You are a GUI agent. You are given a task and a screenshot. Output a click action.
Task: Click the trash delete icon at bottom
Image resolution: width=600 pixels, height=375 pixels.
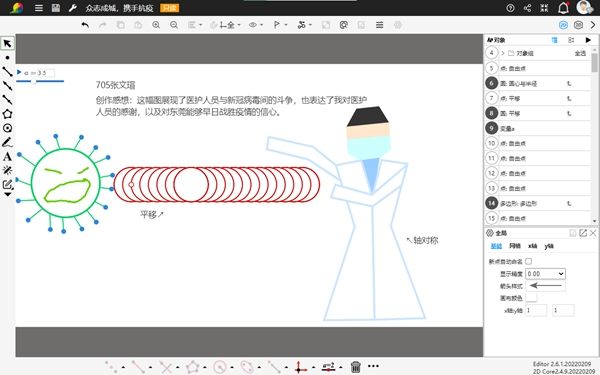[x=355, y=367]
